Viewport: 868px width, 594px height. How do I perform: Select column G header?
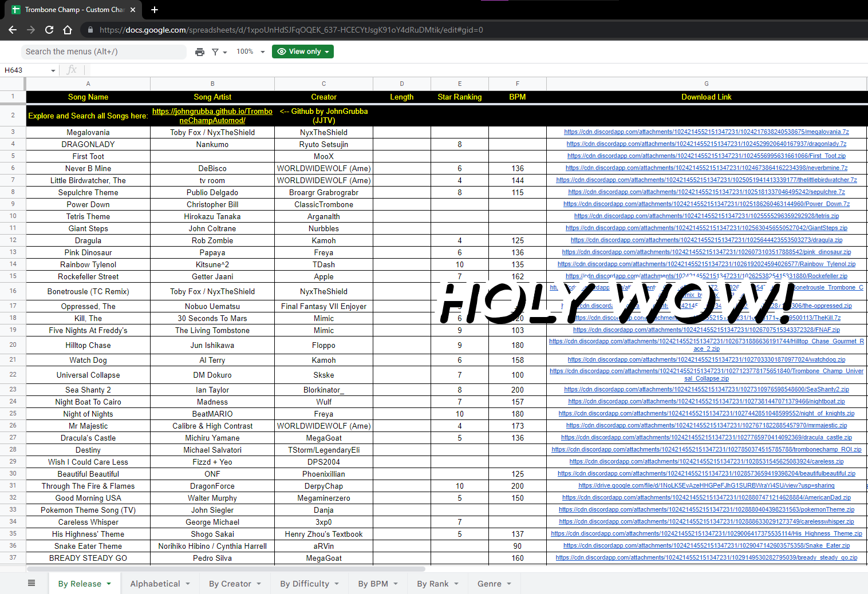tap(707, 84)
